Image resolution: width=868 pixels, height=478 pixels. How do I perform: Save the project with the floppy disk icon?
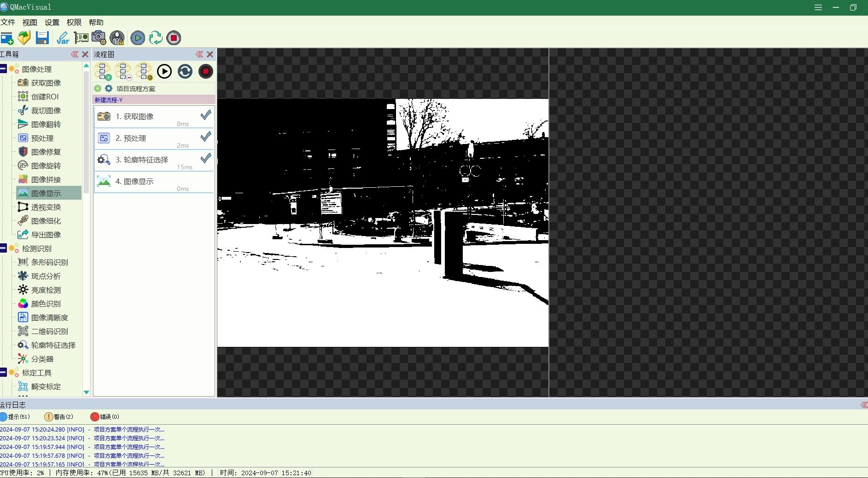42,38
